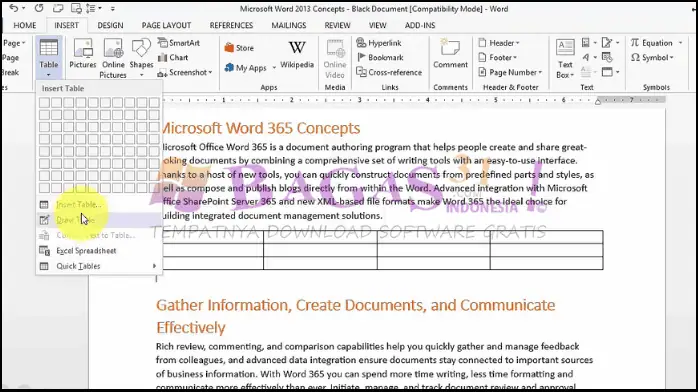Insert a Cross-reference
Image resolution: width=698 pixels, height=392 pixels.
coord(389,72)
